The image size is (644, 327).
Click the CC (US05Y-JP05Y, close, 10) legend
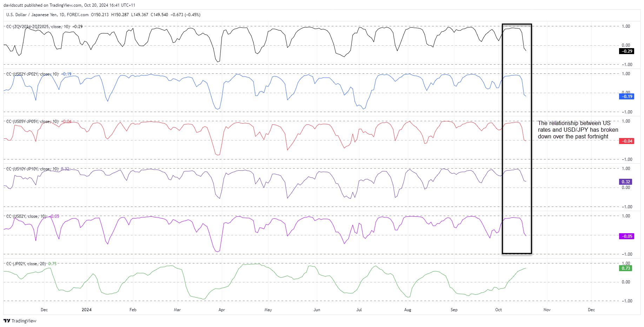pyautogui.click(x=32, y=122)
